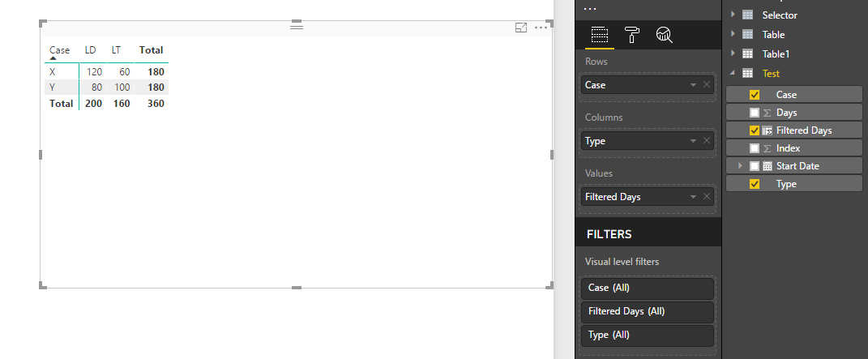Open the Filtered Days (All) filter
Screen dimensions: 868x359
tap(647, 311)
